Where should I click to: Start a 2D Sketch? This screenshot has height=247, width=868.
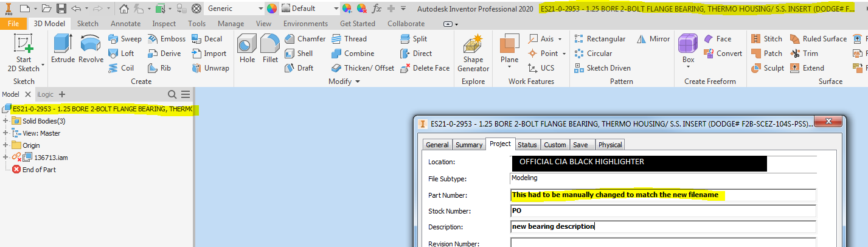pos(24,54)
